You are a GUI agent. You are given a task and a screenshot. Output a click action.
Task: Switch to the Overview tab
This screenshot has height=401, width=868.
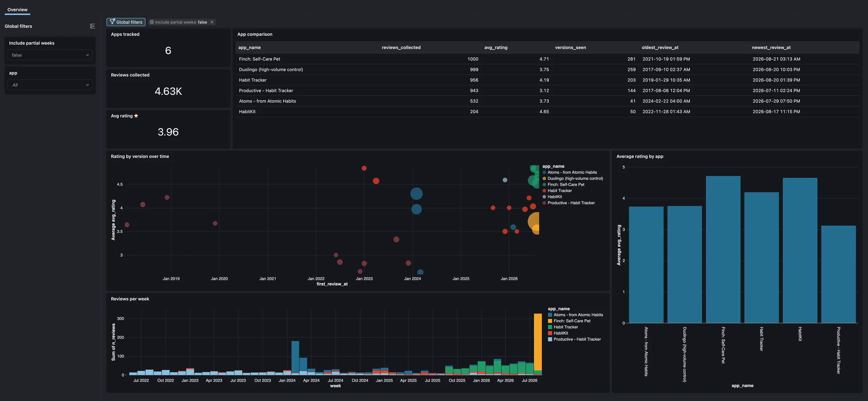pyautogui.click(x=17, y=9)
